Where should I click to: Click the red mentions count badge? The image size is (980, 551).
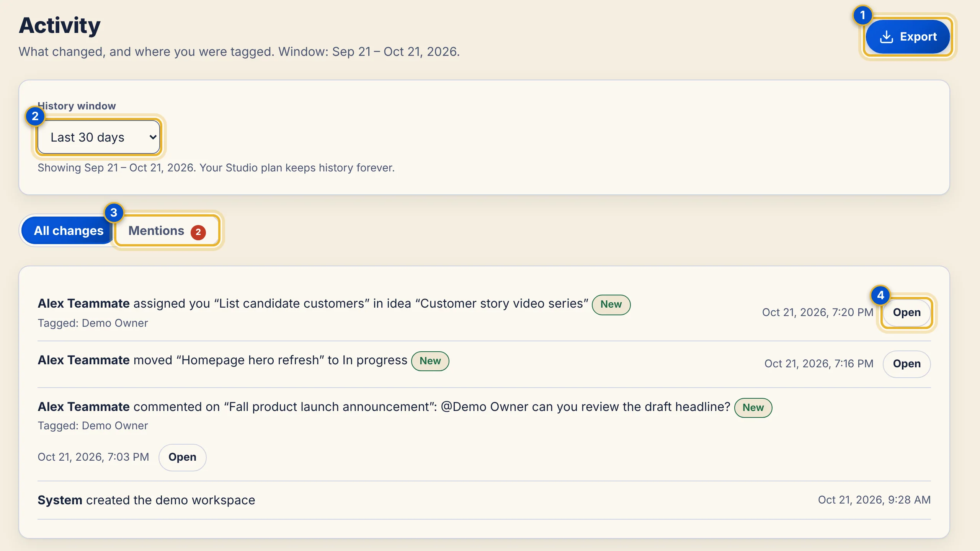pyautogui.click(x=198, y=232)
